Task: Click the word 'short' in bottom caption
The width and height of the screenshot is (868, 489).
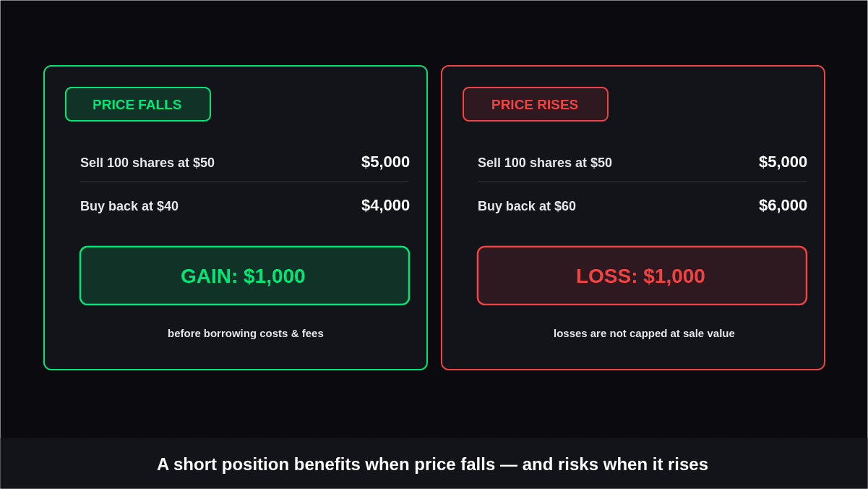Action: tap(195, 464)
